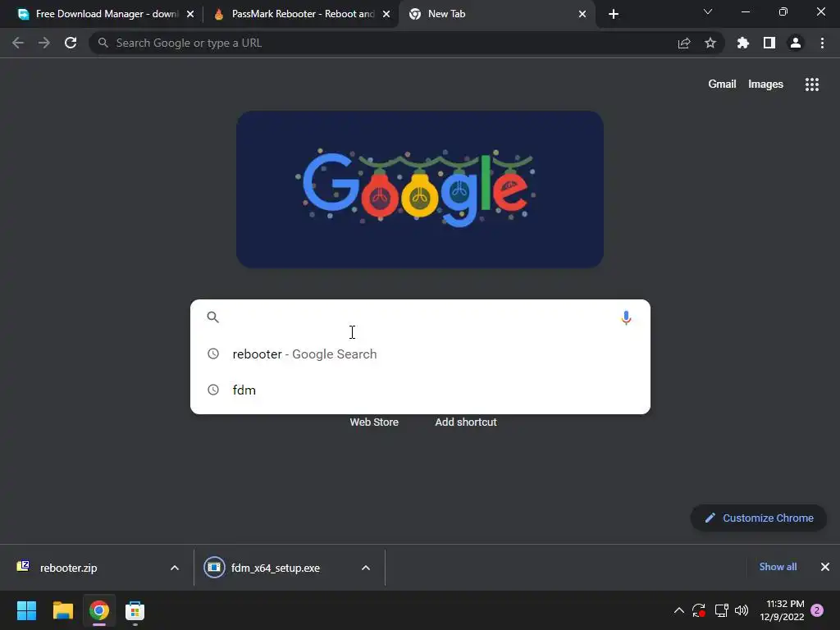The image size is (840, 630).
Task: Expand the rebooter.zip download options
Action: 175,568
